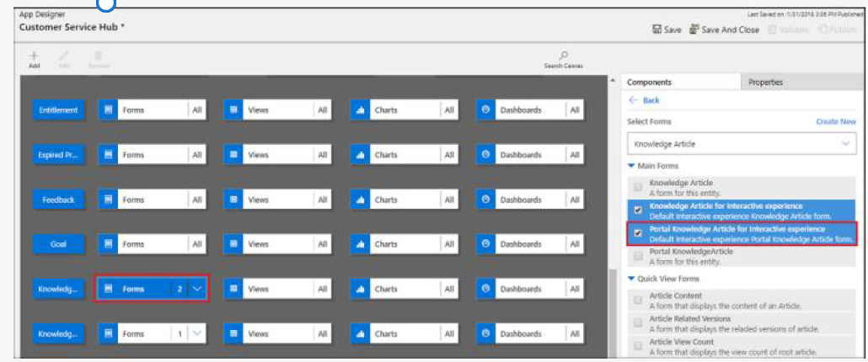This screenshot has height=362, width=868.
Task: Select the Goal entity tile
Action: point(59,244)
